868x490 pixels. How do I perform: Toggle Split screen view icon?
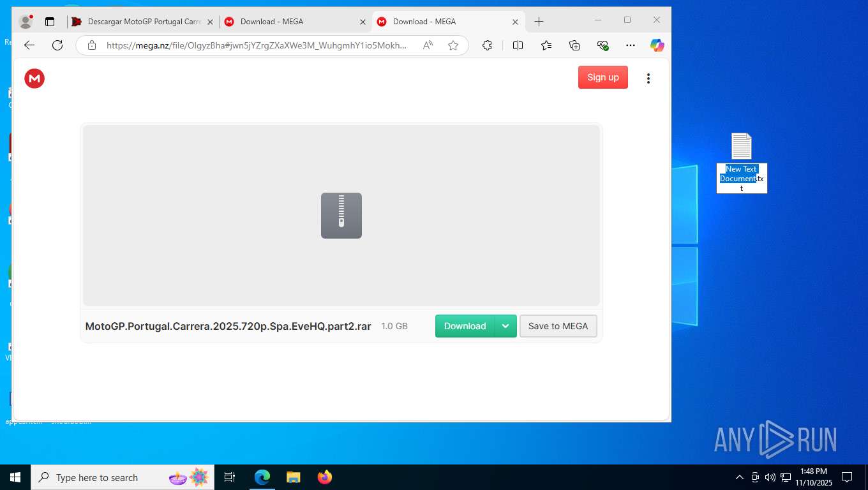pyautogui.click(x=518, y=45)
